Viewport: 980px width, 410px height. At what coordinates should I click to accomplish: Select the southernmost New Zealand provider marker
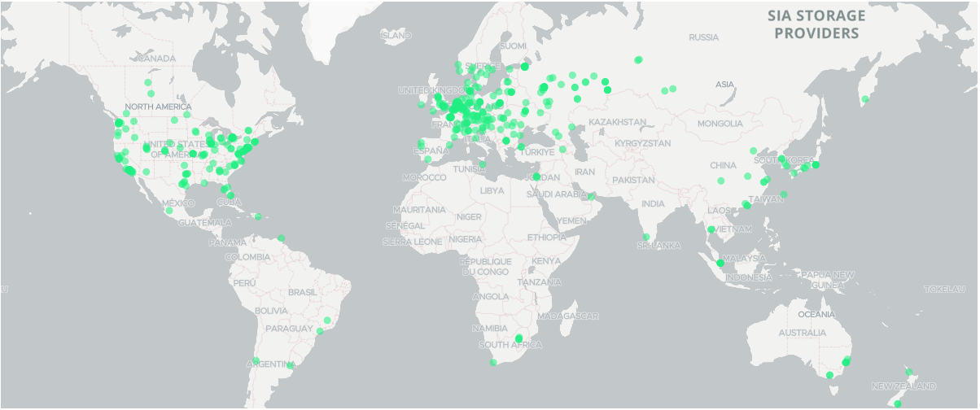click(897, 403)
